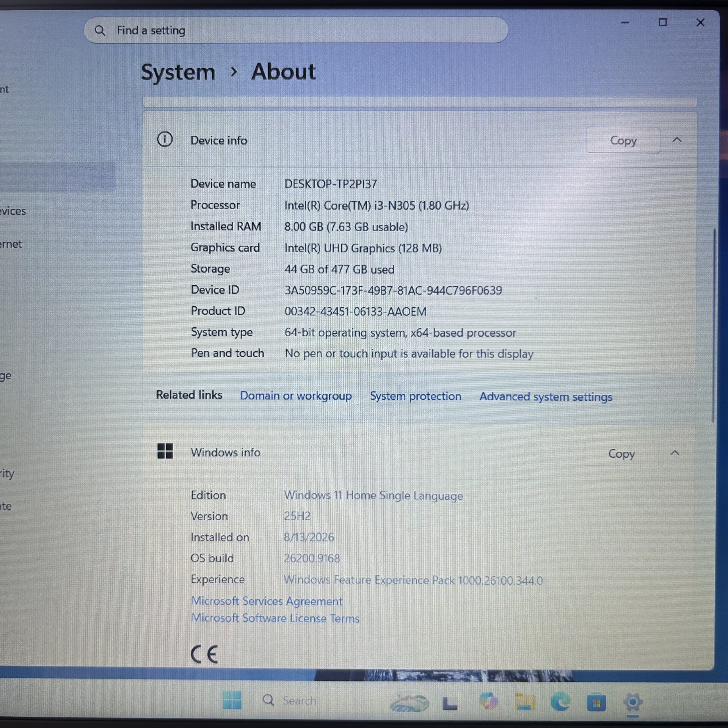Click the magnifier icon in Find a setting

point(100,30)
